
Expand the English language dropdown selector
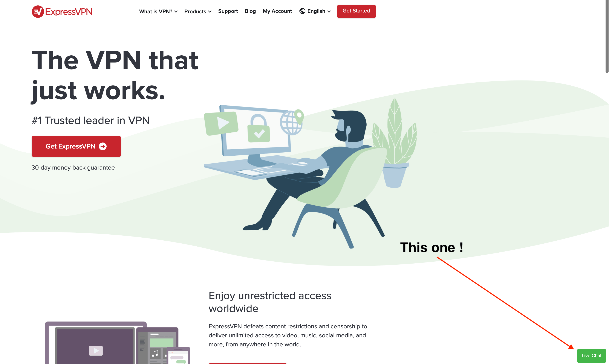[x=315, y=11]
